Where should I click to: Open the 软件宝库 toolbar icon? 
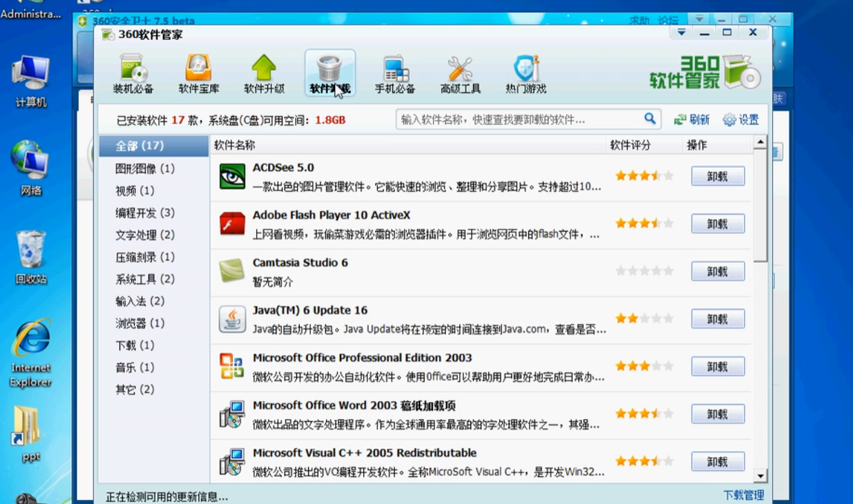199,73
